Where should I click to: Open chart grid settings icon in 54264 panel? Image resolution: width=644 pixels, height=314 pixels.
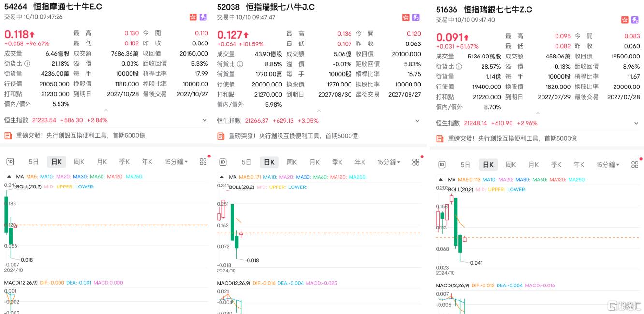[203, 162]
